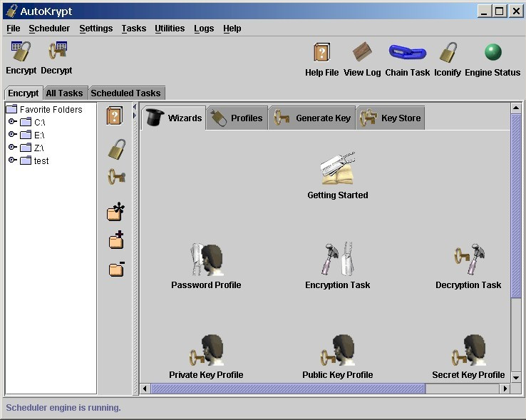Start the Encryption Task wizard
526x420 pixels.
click(x=337, y=266)
